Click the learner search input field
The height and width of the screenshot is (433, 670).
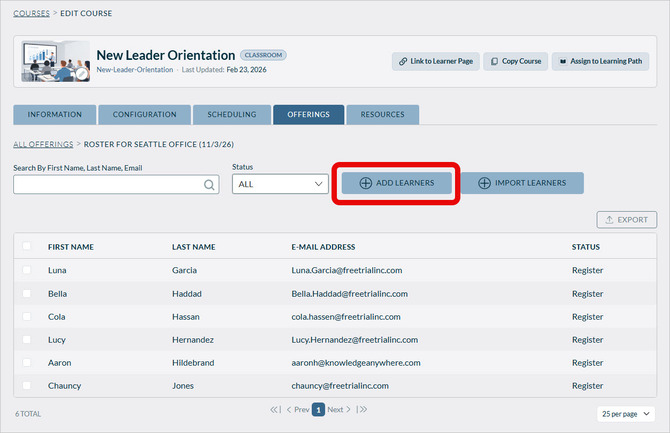click(116, 184)
